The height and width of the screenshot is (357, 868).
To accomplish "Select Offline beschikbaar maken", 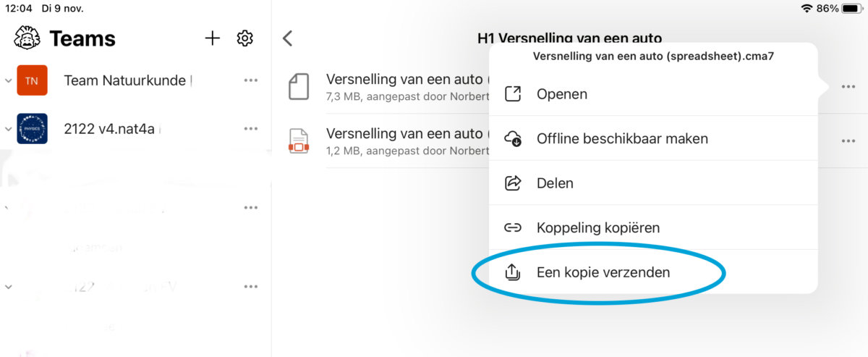I will (x=621, y=138).
